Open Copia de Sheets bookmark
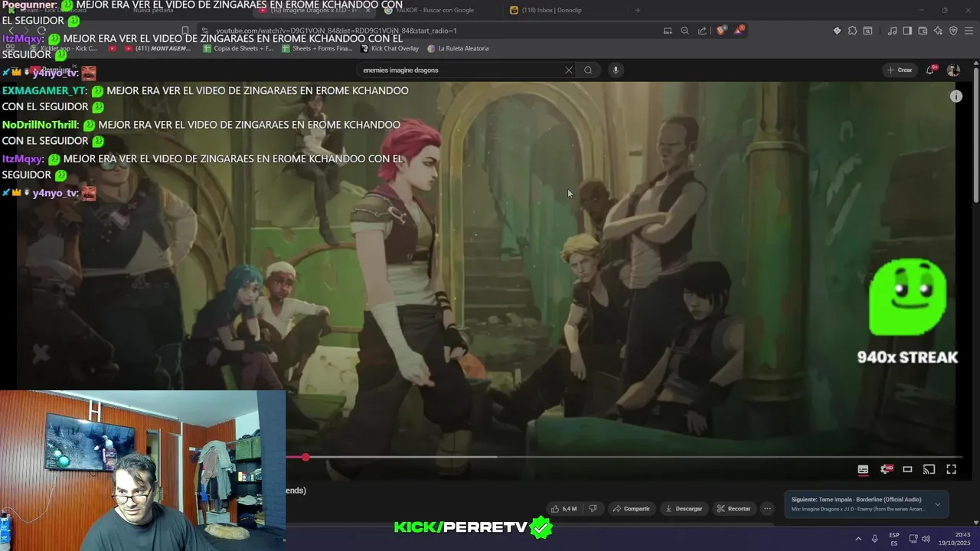Viewport: 980px width, 551px height. pyautogui.click(x=238, y=48)
